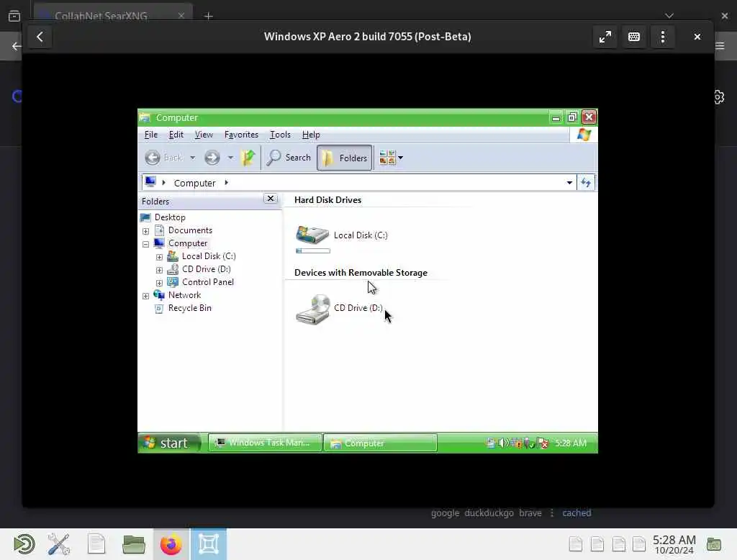Click the XP tray clock showing 5:28 AM
Screen dimensions: 737x560
[x=571, y=443]
